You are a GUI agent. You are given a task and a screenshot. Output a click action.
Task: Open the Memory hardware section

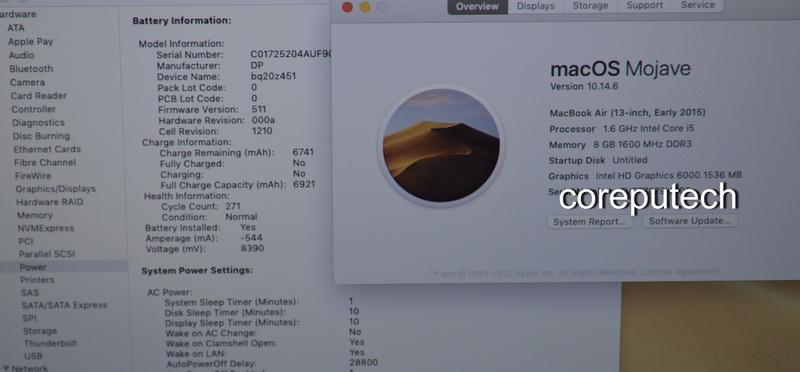35,215
